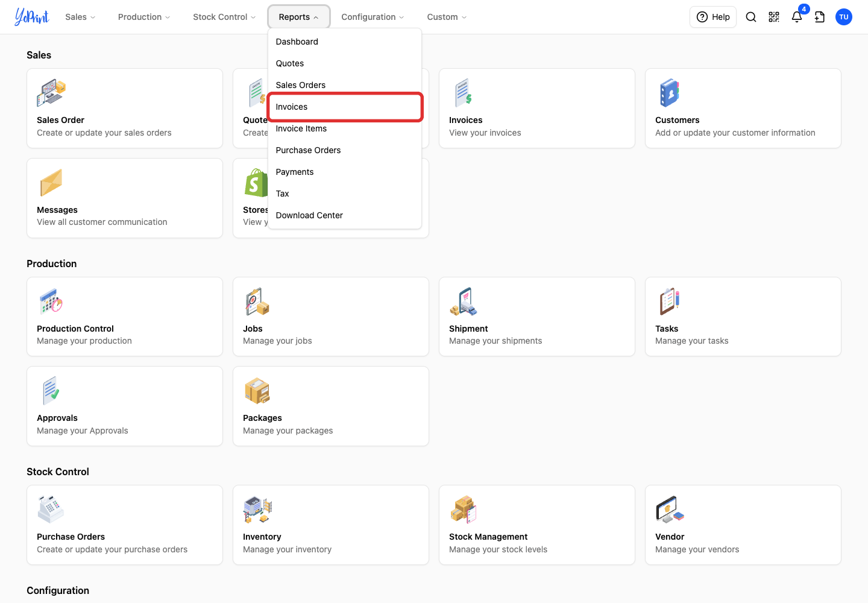Choose Sales Orders in Reports menu

tap(345, 85)
